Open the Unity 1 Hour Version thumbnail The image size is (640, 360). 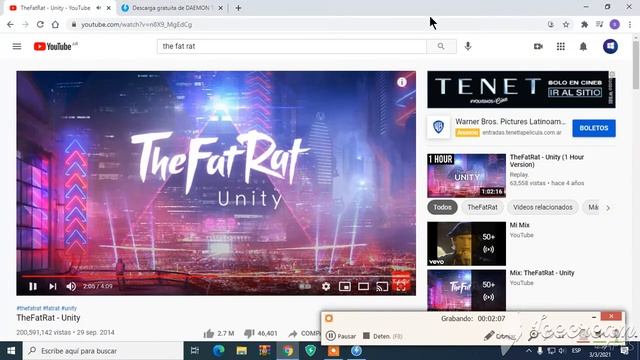(x=467, y=176)
